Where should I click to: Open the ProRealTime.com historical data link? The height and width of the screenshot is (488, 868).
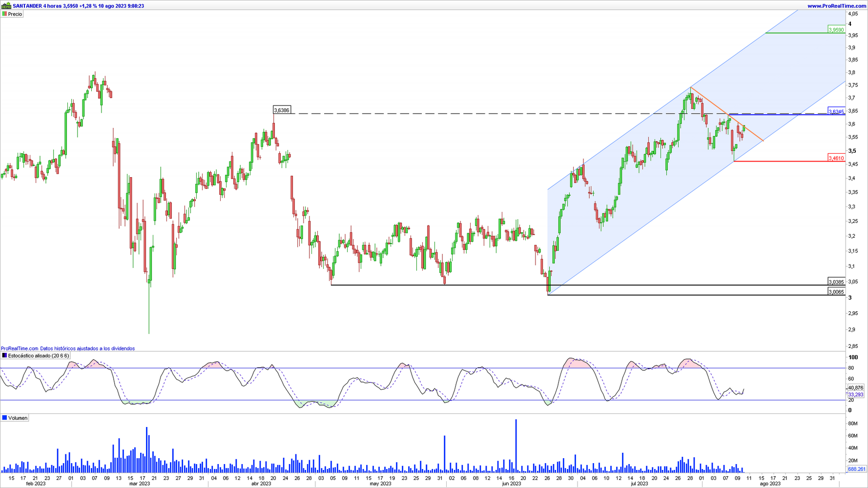pos(68,348)
